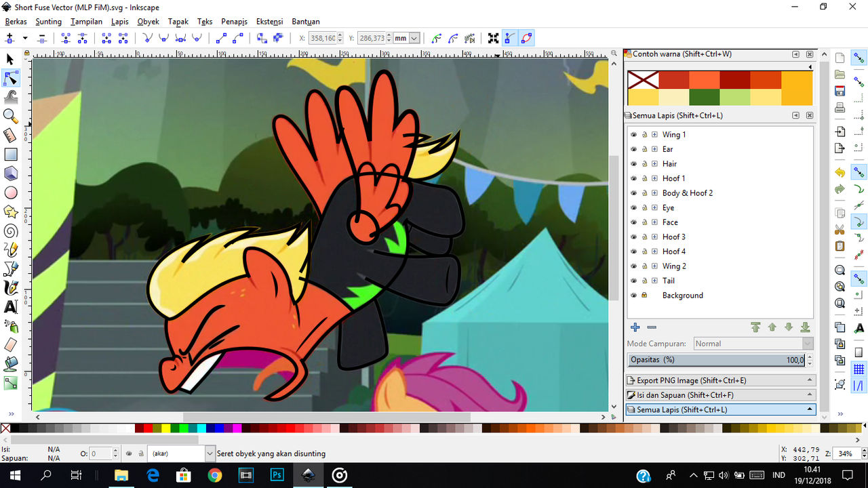This screenshot has height=488, width=868.
Task: Toggle visibility of Hair layer
Action: coord(634,163)
